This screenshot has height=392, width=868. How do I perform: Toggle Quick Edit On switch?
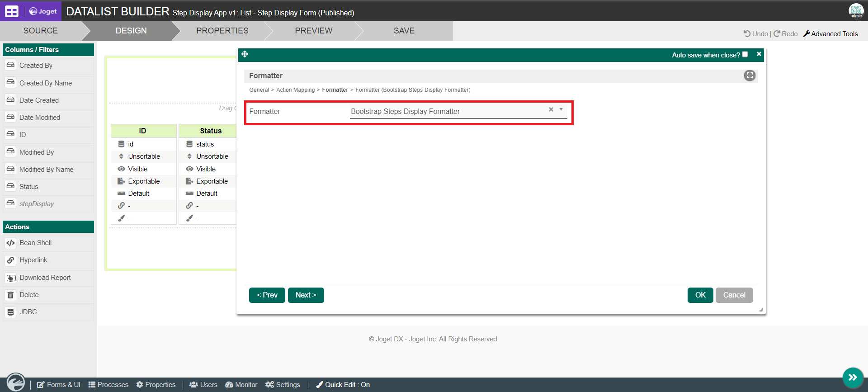[x=343, y=385]
